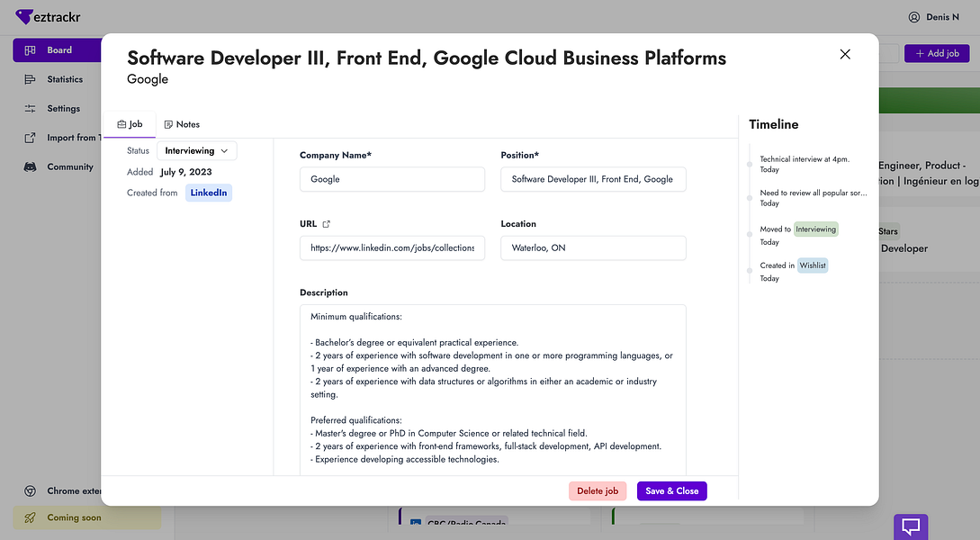Click inside the Description text area
Image resolution: width=980 pixels, height=540 pixels.
tap(493, 390)
